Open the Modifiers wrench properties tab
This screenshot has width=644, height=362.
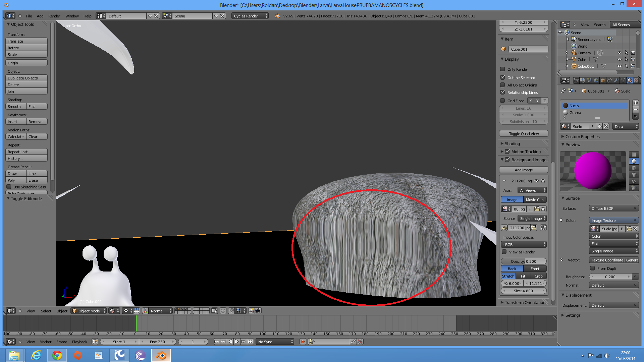point(616,80)
